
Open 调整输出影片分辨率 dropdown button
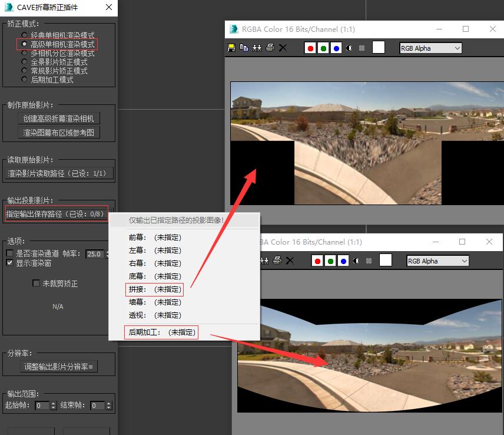pos(59,367)
